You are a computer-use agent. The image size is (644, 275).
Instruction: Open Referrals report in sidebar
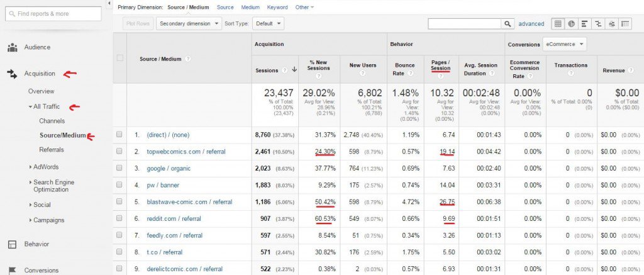52,150
